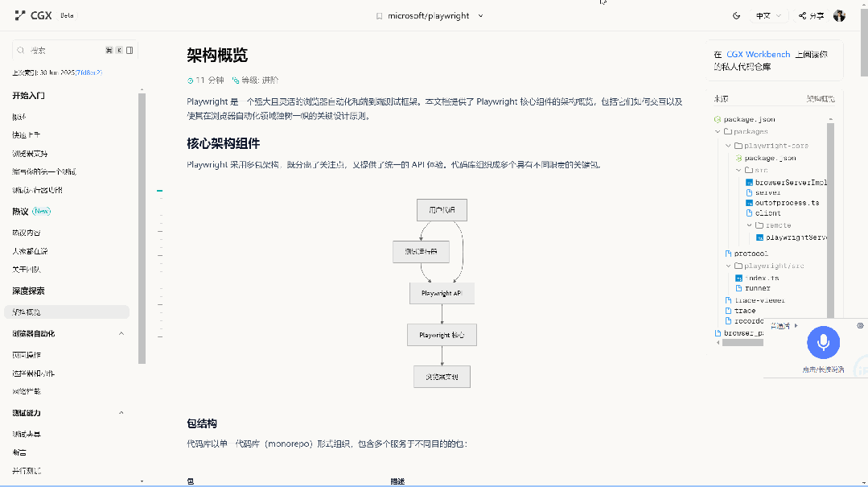This screenshot has height=487, width=868.
Task: Click the protocol file icon
Action: [729, 254]
